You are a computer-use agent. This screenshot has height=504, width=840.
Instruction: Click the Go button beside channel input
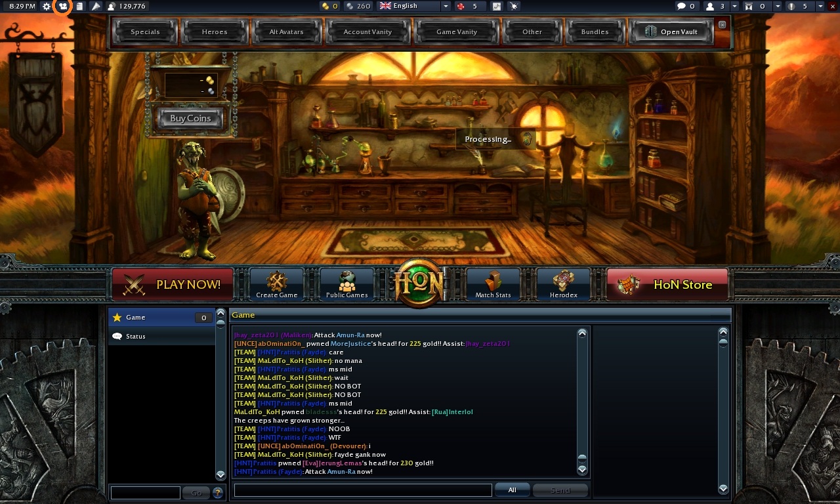[196, 492]
